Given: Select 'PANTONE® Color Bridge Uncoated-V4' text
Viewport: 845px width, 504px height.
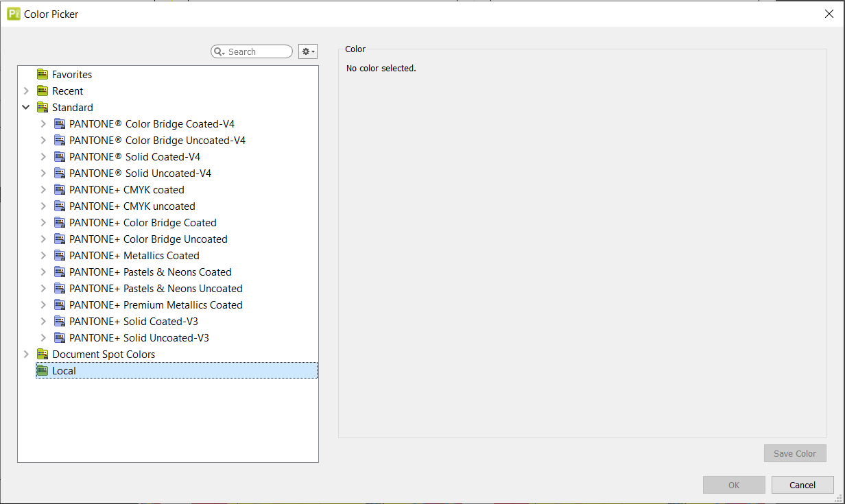Looking at the screenshot, I should coord(158,141).
